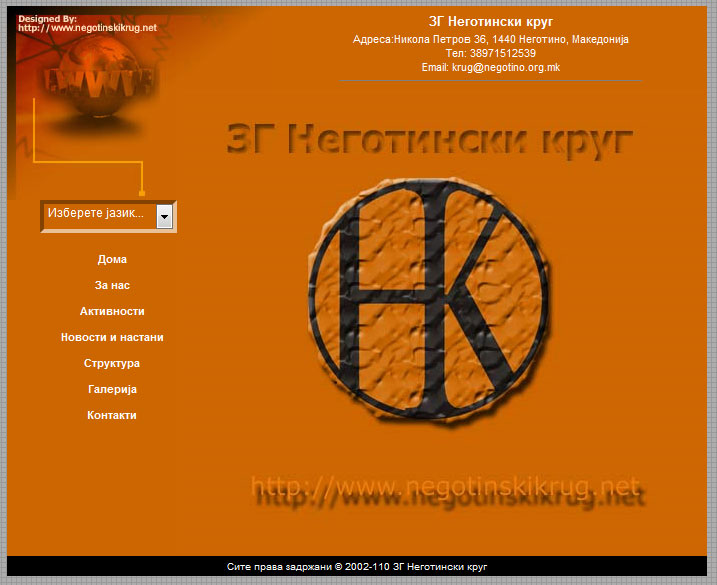The image size is (717, 585).
Task: Click the round НК logo emblem
Action: click(428, 299)
